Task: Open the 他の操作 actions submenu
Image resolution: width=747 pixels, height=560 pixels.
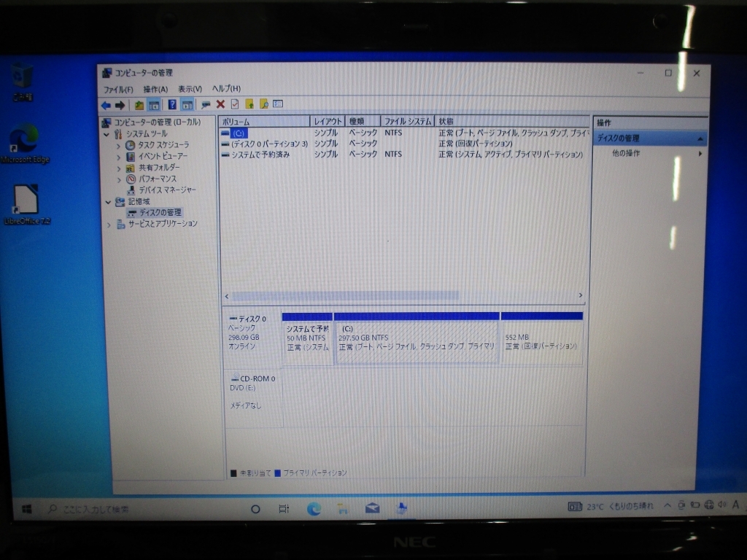Action: pos(650,153)
